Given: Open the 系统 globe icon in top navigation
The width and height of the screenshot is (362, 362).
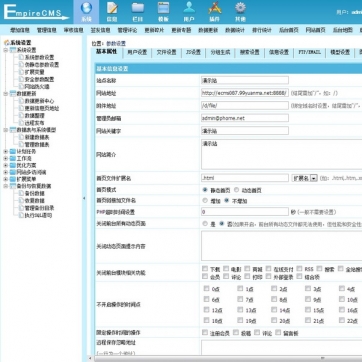Looking at the screenshot, I should point(86,8).
